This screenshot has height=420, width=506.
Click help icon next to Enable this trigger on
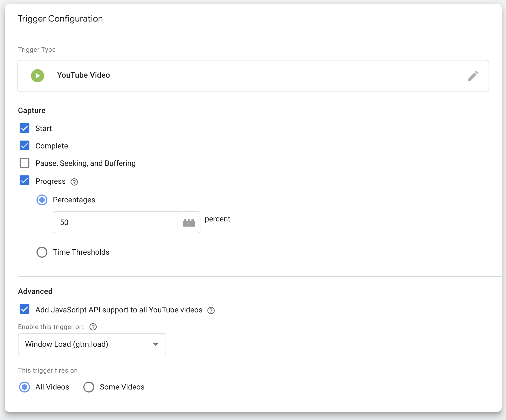[x=93, y=327]
